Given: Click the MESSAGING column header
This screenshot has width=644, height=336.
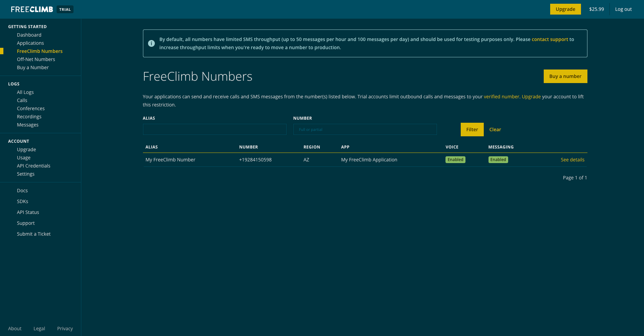Looking at the screenshot, I should (501, 147).
